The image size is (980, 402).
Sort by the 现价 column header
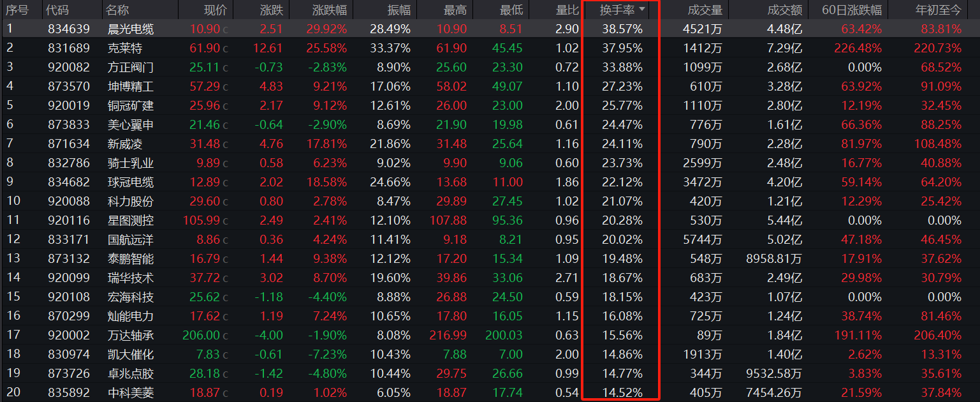pyautogui.click(x=215, y=10)
